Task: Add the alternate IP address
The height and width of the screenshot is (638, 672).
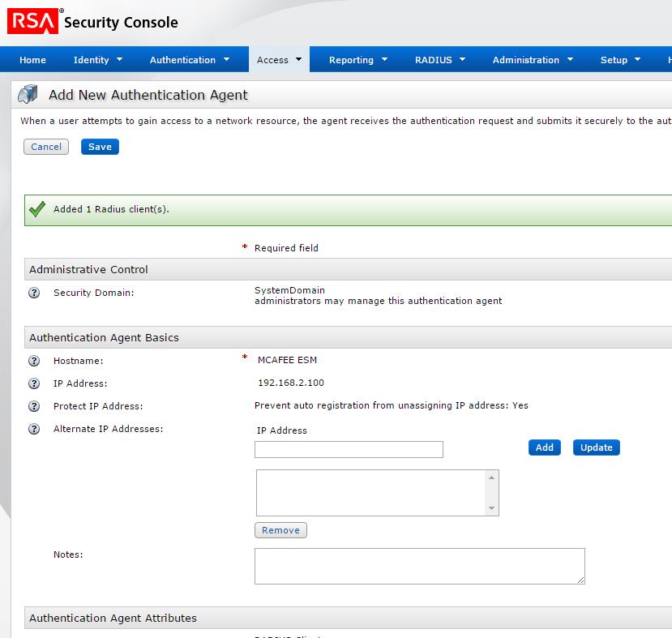Action: (x=544, y=447)
